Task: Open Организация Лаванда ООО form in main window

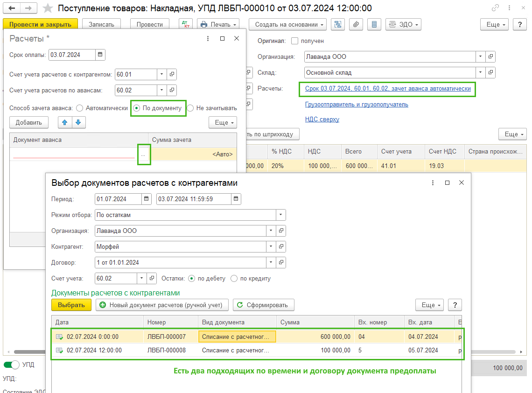Action: (x=490, y=56)
